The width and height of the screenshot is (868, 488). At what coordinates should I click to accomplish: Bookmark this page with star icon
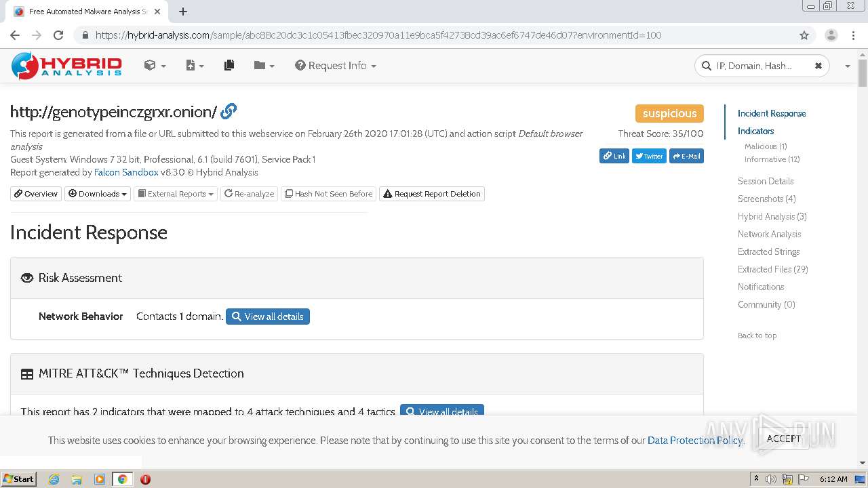click(804, 35)
